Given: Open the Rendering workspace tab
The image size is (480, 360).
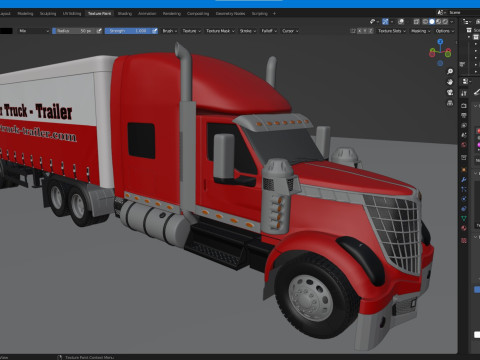Looking at the screenshot, I should 172,14.
